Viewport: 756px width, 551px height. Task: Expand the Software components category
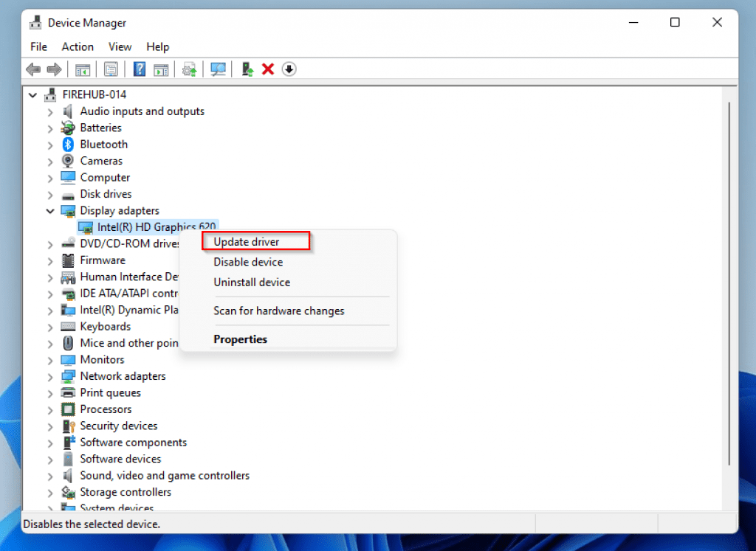click(x=50, y=443)
